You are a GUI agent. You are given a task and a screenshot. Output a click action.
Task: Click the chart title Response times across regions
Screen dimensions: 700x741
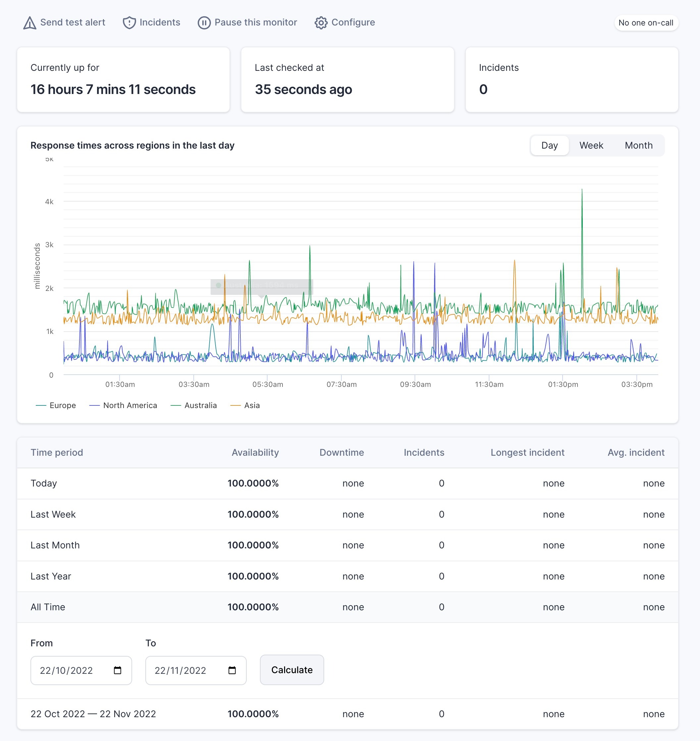tap(132, 145)
